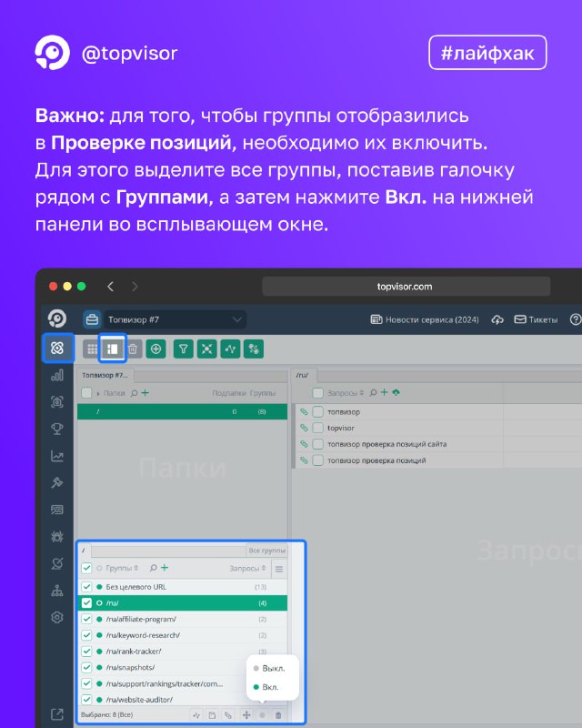Toggle the Запросы select-all checkbox

pyautogui.click(x=318, y=393)
